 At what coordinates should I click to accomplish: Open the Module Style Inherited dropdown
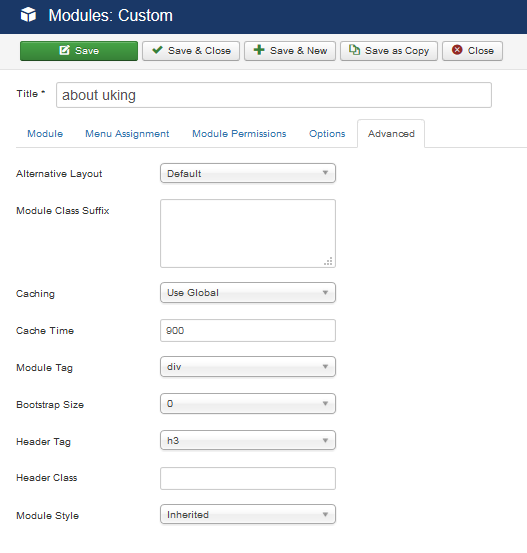[x=248, y=514]
